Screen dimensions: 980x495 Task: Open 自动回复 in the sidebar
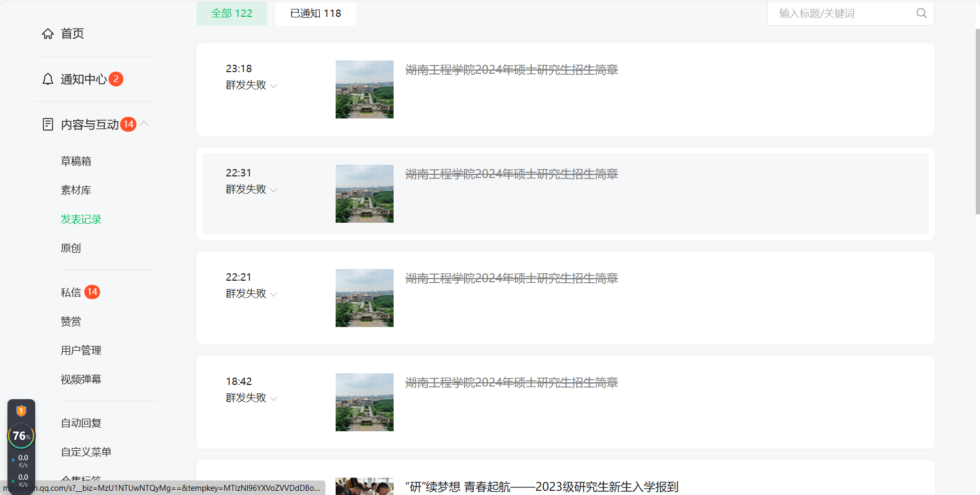click(81, 423)
